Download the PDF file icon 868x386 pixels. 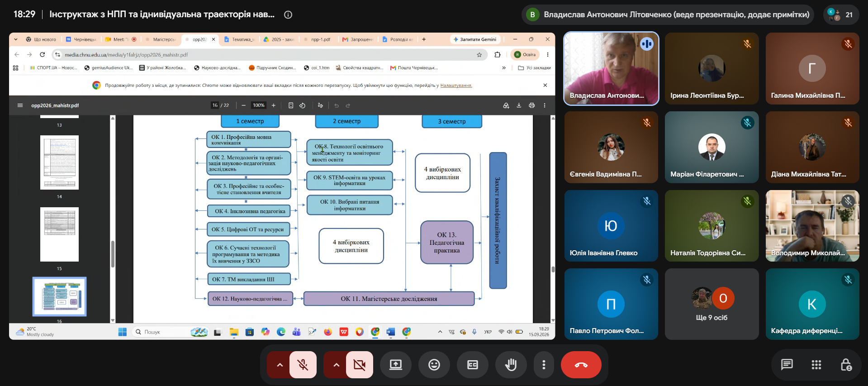[519, 105]
